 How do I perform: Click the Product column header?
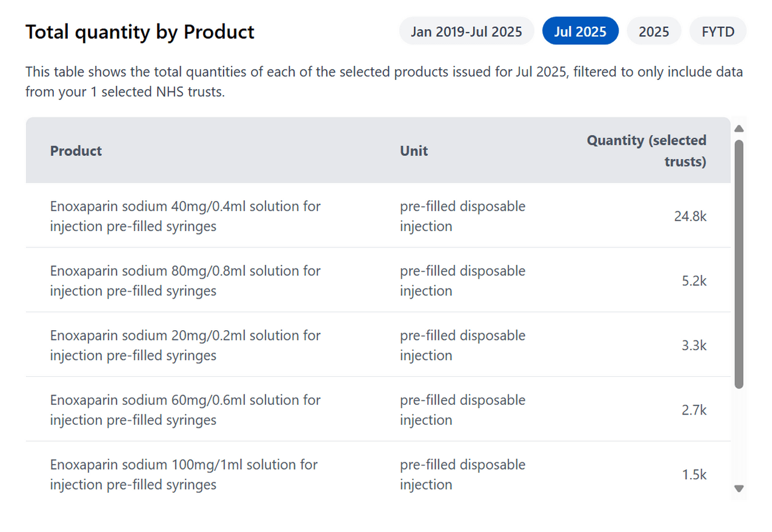76,151
